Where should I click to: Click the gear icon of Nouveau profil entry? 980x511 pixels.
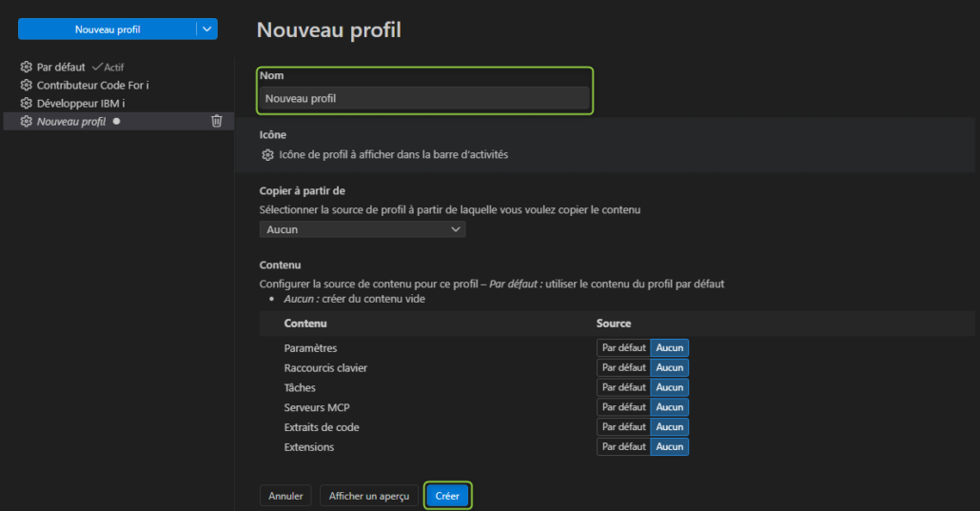coord(27,121)
